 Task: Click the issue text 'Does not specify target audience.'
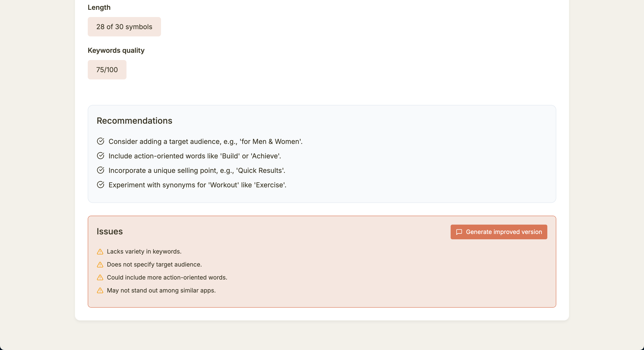[154, 264]
